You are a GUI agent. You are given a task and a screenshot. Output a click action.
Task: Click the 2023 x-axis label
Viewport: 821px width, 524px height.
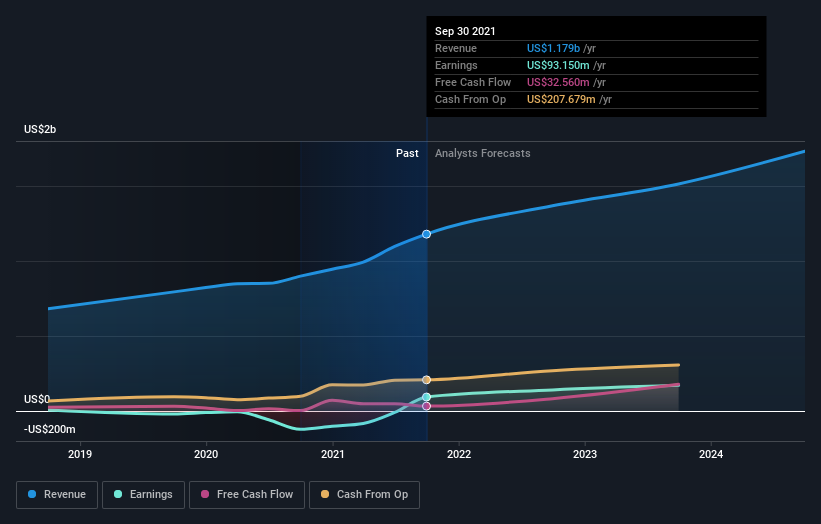(x=585, y=454)
